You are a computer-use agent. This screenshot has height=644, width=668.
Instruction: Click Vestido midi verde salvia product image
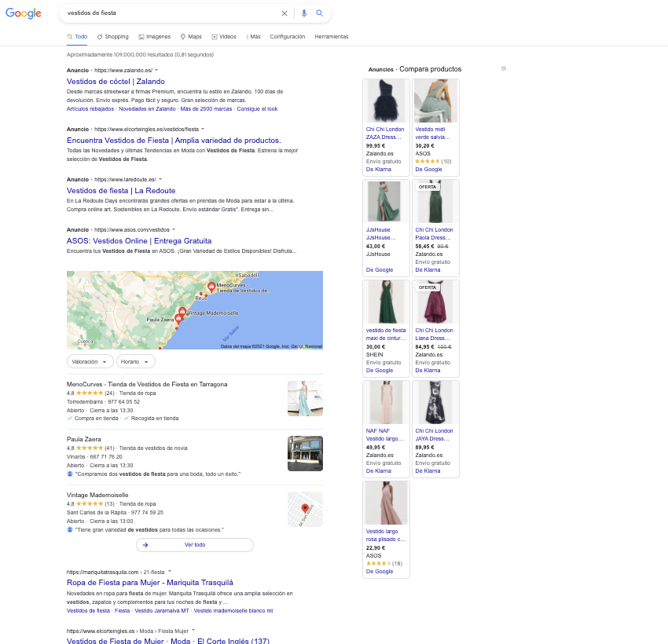pos(435,101)
